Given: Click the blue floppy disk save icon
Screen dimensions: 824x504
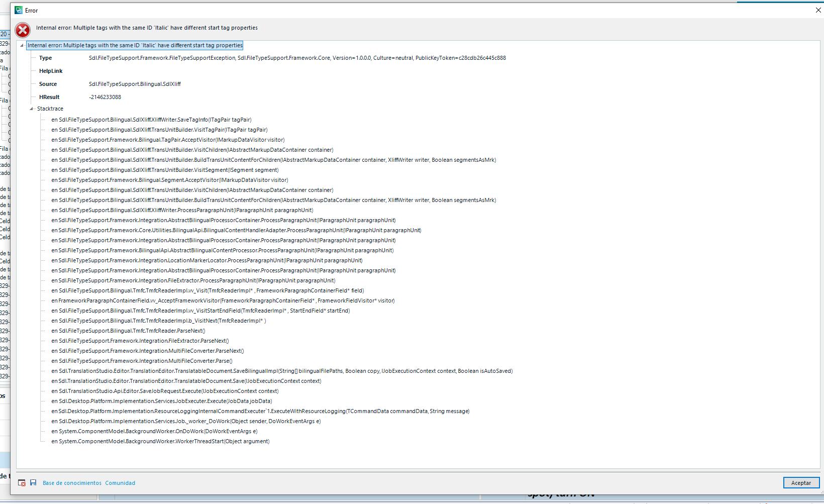Looking at the screenshot, I should pyautogui.click(x=33, y=482).
